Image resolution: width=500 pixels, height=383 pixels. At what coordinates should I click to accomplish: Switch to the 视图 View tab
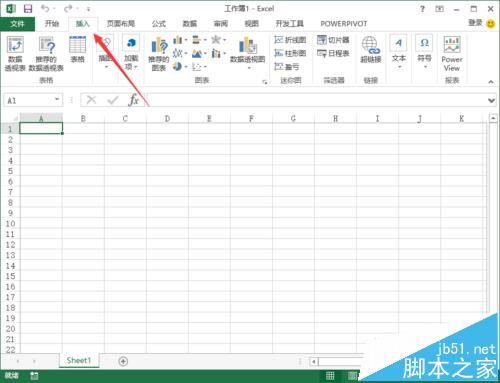coord(252,24)
